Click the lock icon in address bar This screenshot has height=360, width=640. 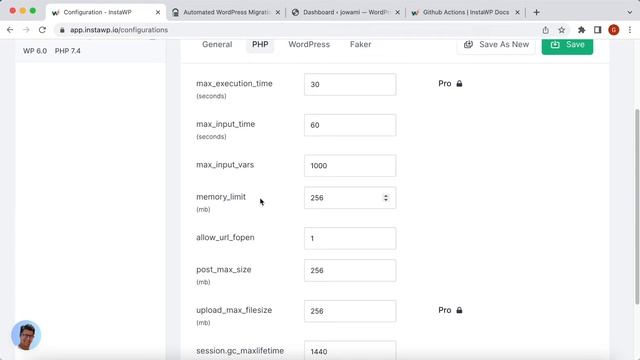[x=62, y=30]
